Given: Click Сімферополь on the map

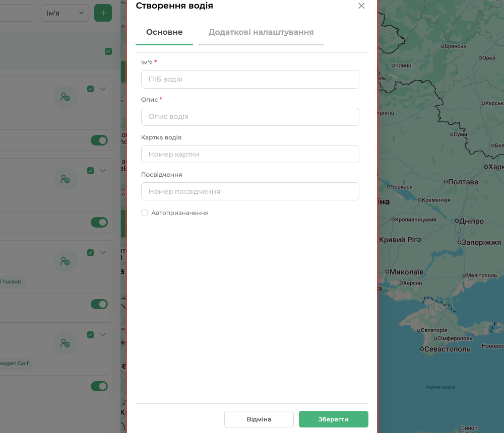Looking at the screenshot, I should pyautogui.click(x=455, y=338).
